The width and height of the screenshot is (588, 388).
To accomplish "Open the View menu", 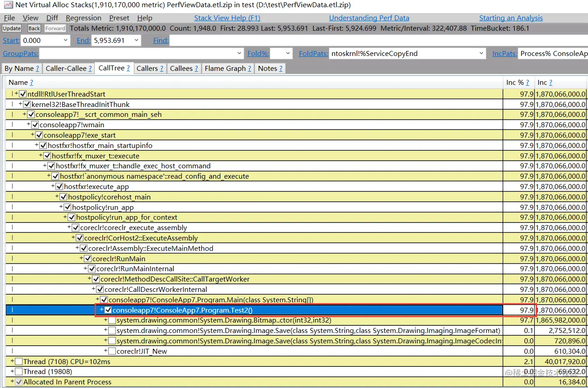I will (x=31, y=18).
